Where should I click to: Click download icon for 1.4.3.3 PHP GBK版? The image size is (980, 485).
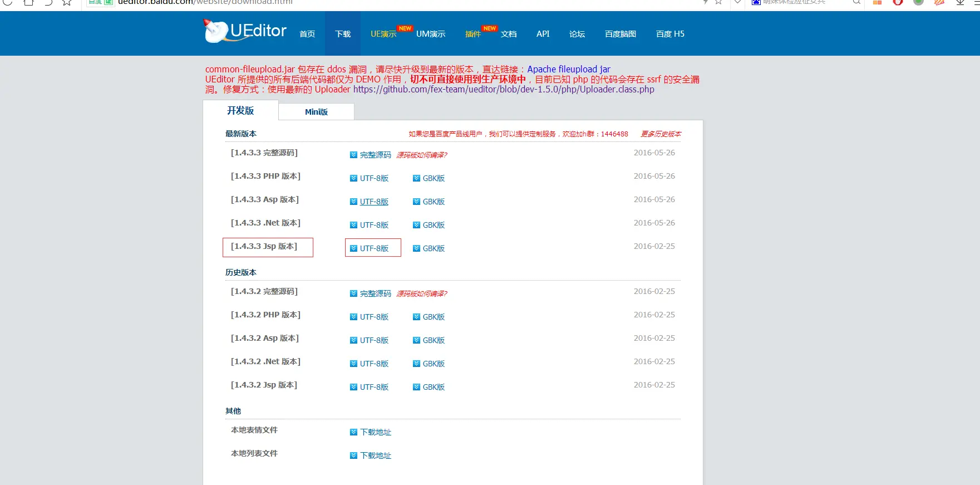[x=416, y=178]
